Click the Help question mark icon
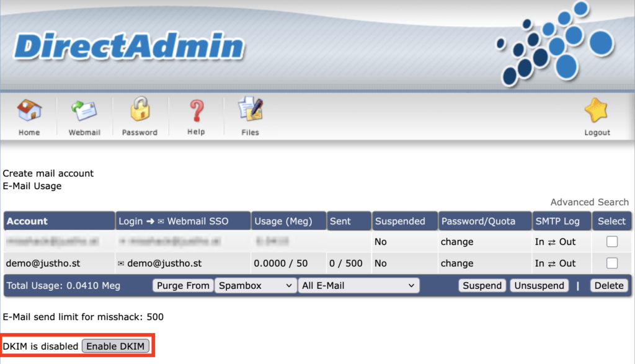This screenshot has width=635, height=364. [196, 115]
